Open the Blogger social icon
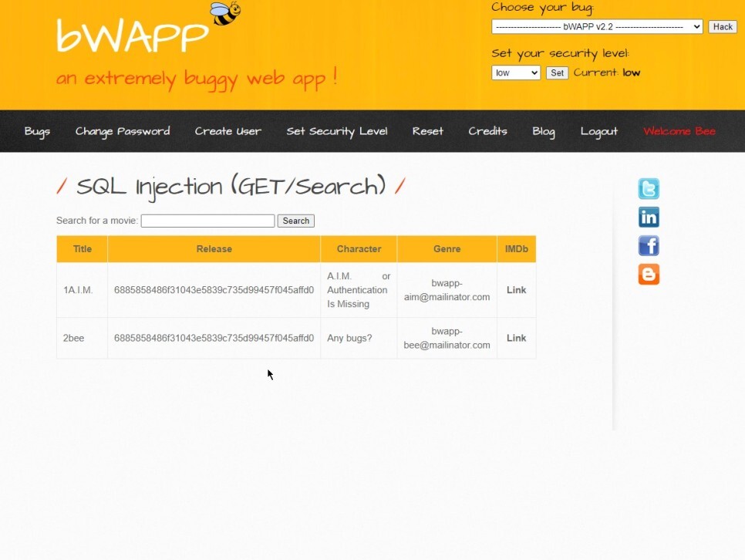This screenshot has height=560, width=745. [649, 275]
